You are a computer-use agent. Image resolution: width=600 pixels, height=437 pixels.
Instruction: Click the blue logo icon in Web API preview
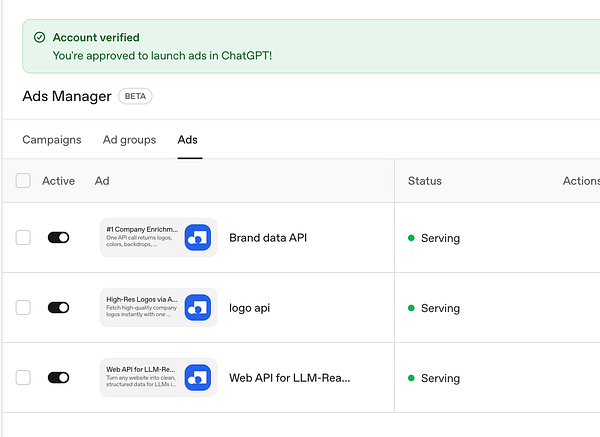(198, 378)
